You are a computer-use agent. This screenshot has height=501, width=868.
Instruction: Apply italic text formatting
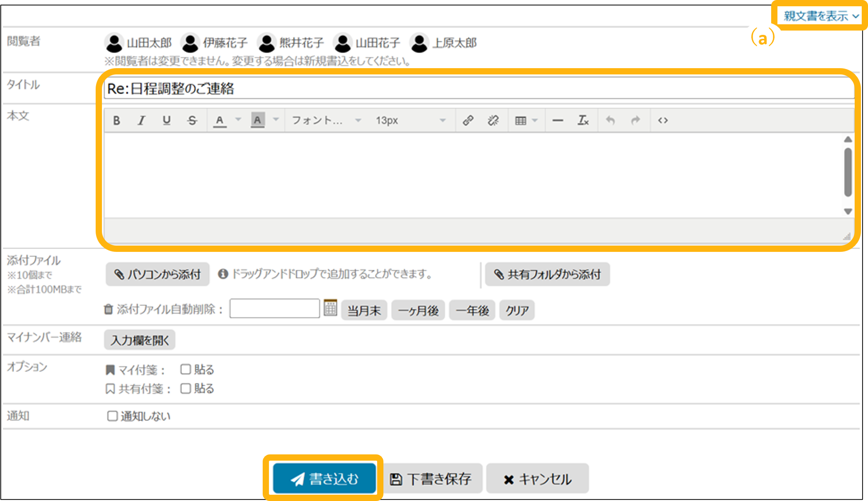142,120
